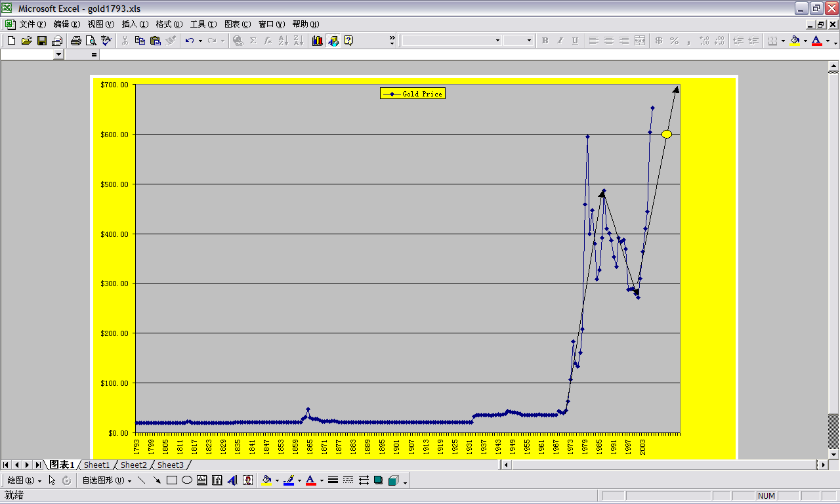Switch to the Sheet2 tab
This screenshot has width=840, height=504.
click(133, 465)
